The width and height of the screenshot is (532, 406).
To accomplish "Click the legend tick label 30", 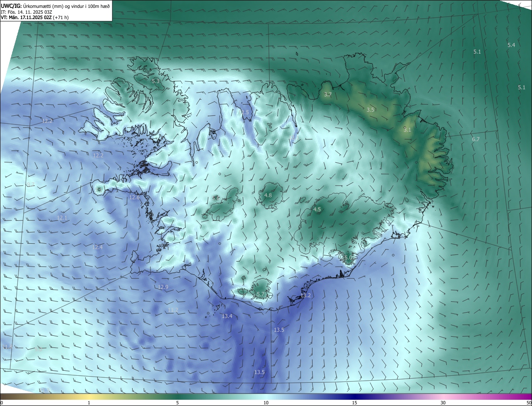I will click(x=443, y=403).
